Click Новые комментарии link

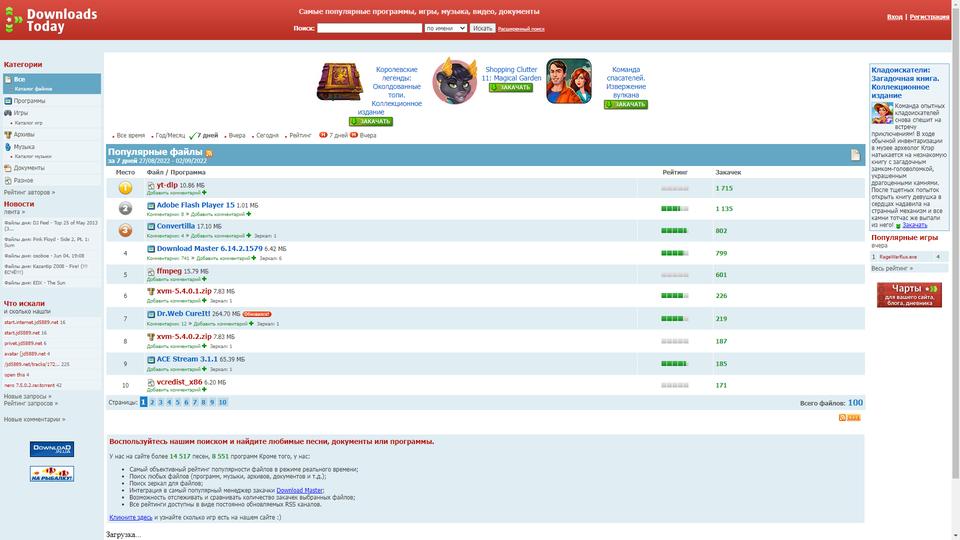point(34,419)
